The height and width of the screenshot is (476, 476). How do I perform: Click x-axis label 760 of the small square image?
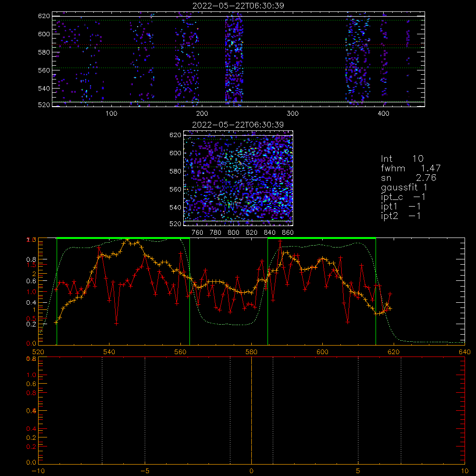pyautogui.click(x=198, y=233)
